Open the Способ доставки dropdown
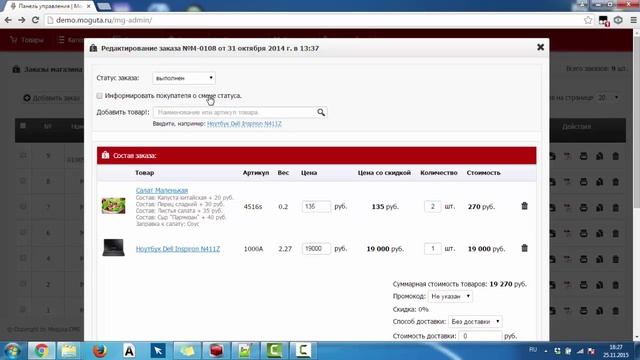Screen dimensions: 640x360 [475, 322]
